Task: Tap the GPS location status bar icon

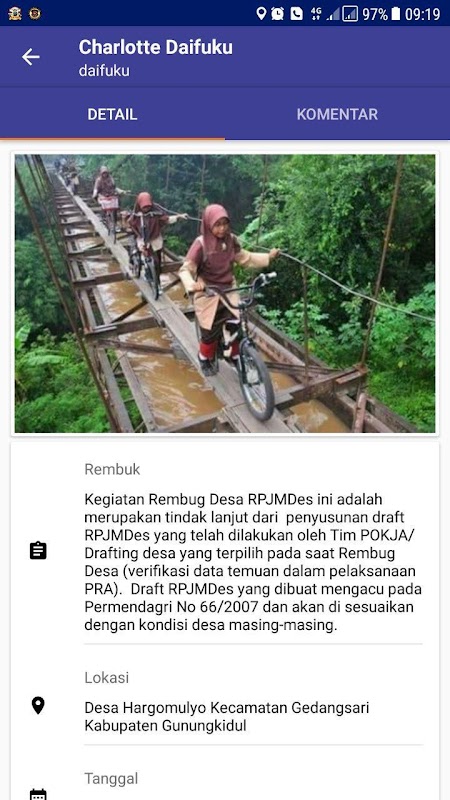Action: coord(261,14)
